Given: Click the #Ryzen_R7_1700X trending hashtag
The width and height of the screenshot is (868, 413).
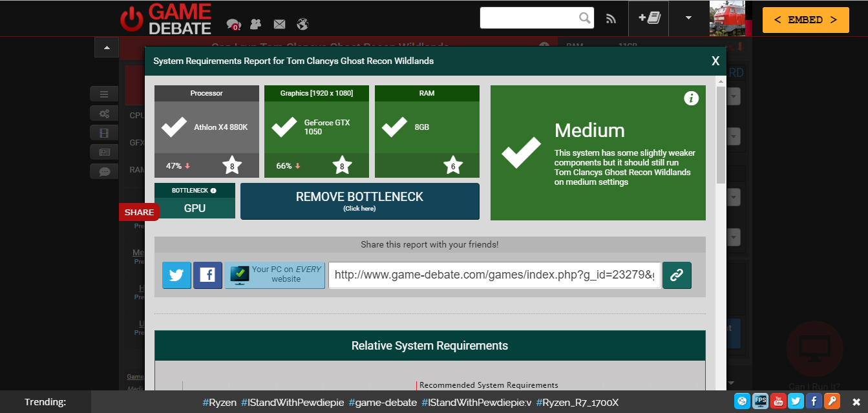Looking at the screenshot, I should coord(577,403).
